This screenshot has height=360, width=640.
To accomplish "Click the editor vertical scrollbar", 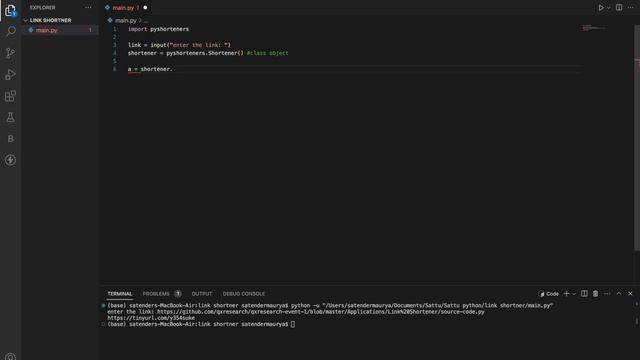I will pyautogui.click(x=637, y=137).
